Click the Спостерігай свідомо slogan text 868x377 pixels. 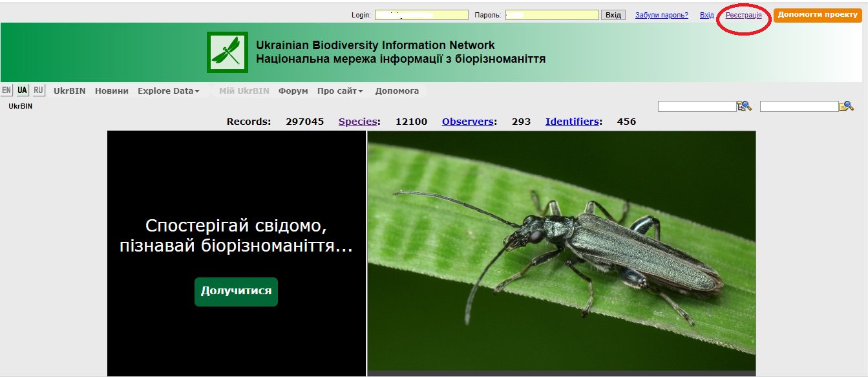point(236,235)
